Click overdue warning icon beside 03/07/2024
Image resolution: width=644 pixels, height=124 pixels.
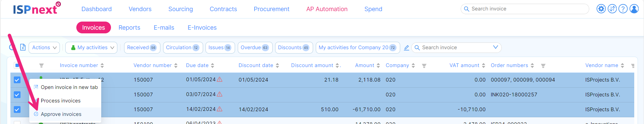(220, 94)
